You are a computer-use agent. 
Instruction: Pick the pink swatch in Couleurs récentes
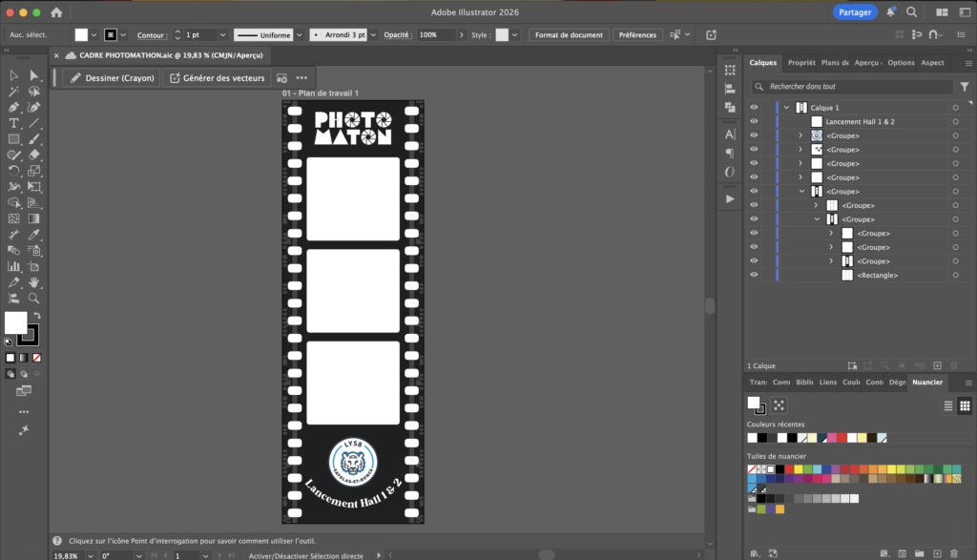point(831,438)
